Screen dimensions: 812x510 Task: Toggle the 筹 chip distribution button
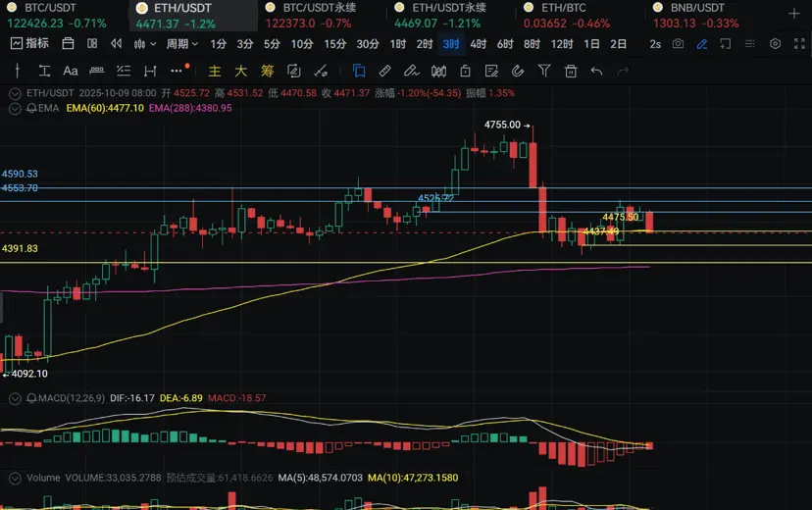coord(267,71)
